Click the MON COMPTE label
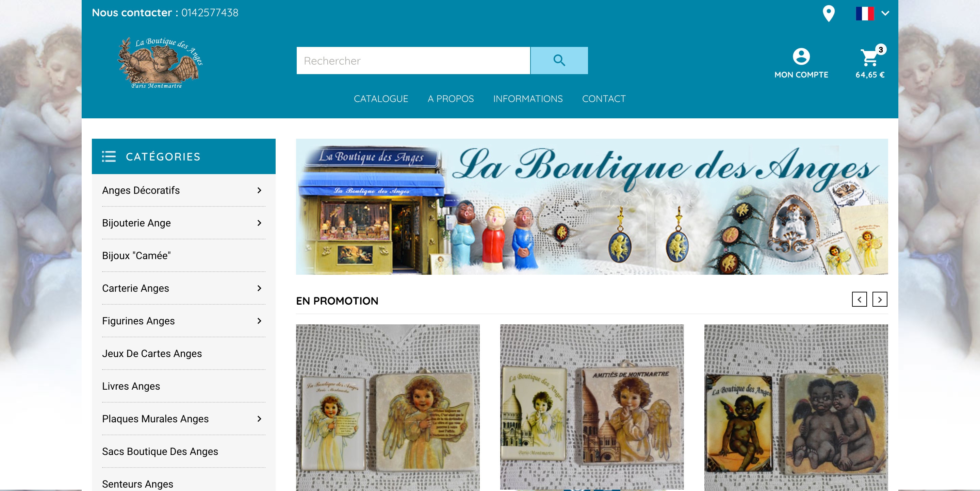The height and width of the screenshot is (491, 980). point(801,75)
